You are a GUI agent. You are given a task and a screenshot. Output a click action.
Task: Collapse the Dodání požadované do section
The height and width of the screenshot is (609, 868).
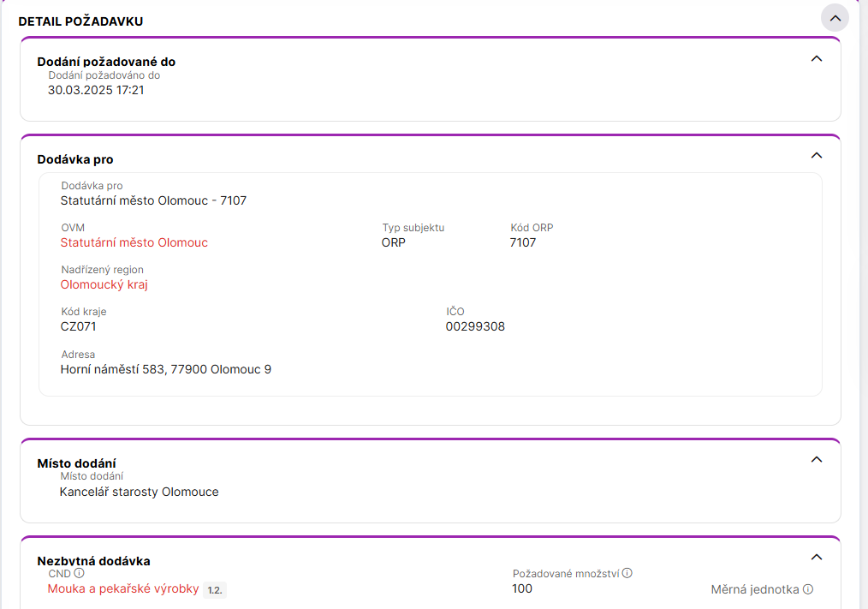[816, 58]
